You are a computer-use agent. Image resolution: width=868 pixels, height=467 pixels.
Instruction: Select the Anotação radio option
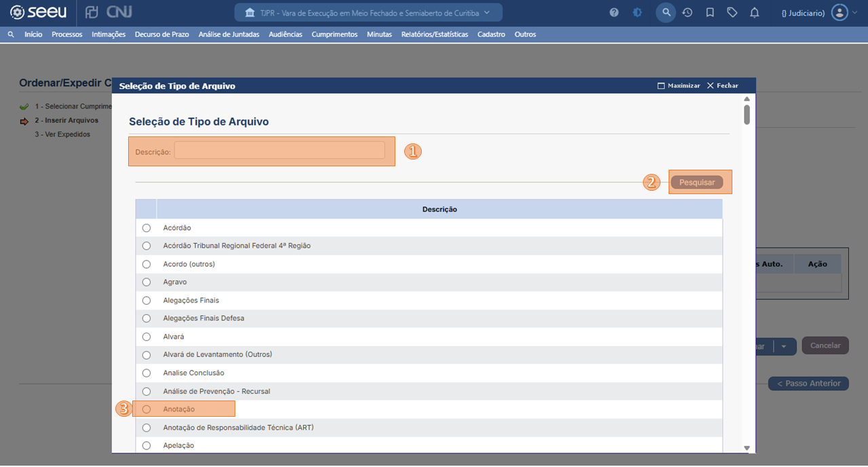[146, 409]
